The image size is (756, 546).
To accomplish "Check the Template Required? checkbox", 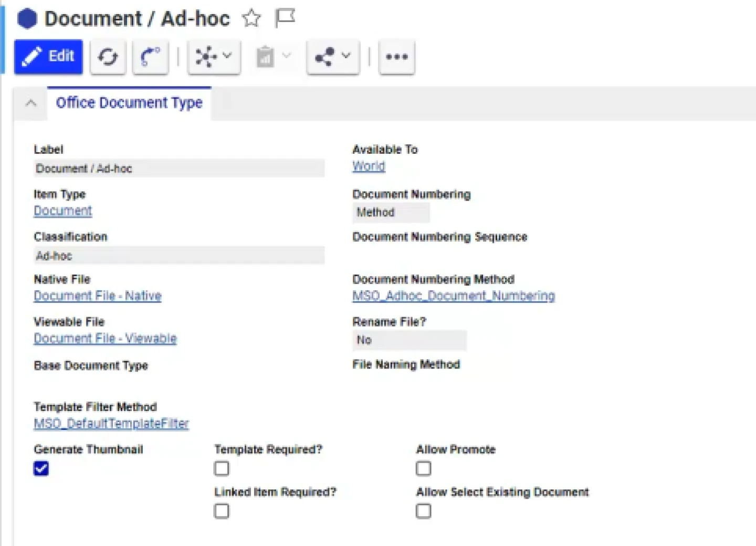I will [x=222, y=468].
